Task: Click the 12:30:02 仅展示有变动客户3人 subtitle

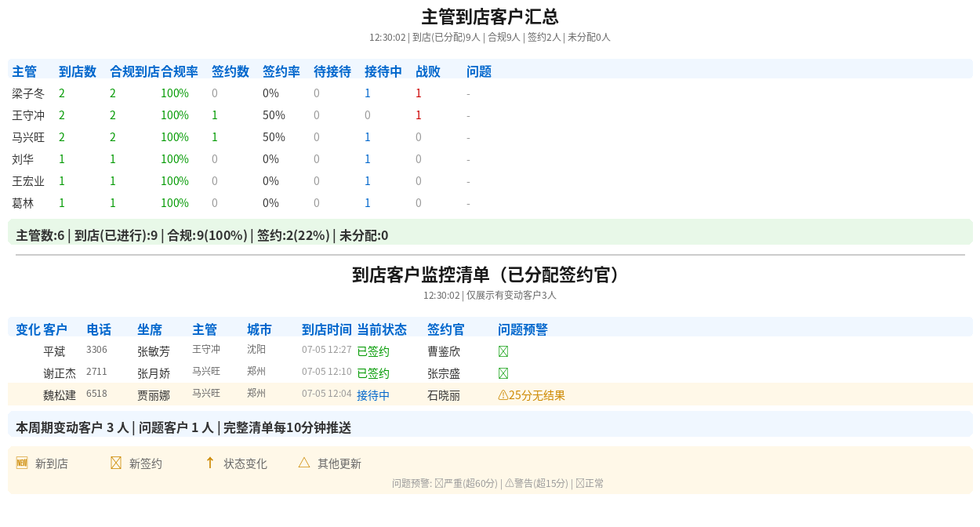Action: (490, 296)
